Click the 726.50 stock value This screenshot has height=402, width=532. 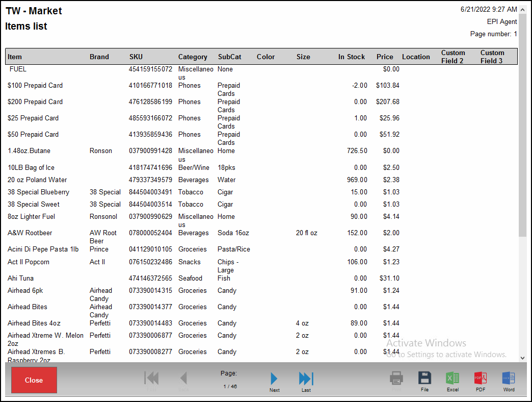[357, 151]
